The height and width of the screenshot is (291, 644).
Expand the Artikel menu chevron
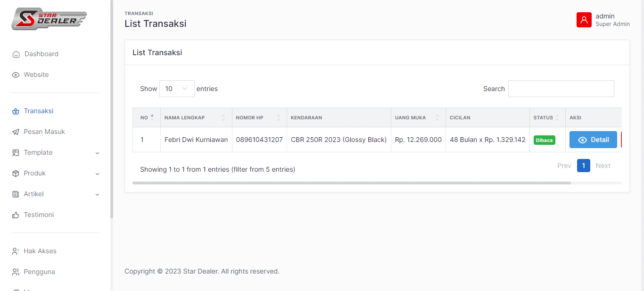[97, 194]
